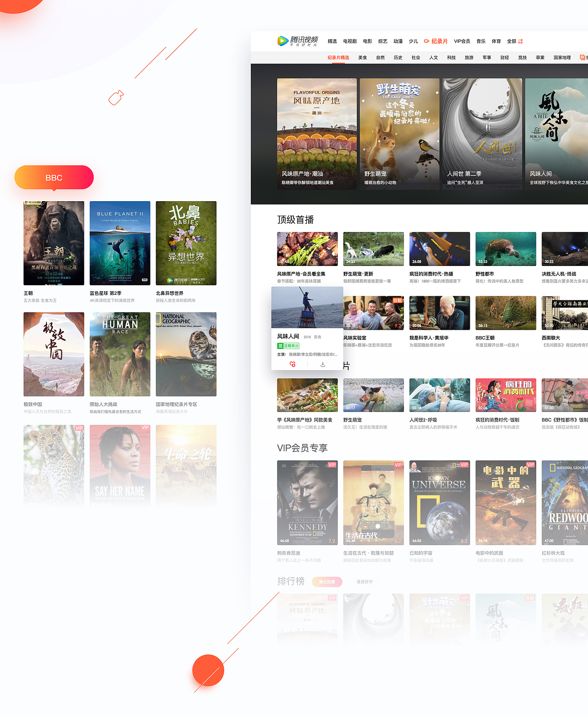588x716 pixels.
Task: Click the camera icon beside 纪录片
Action: [426, 41]
